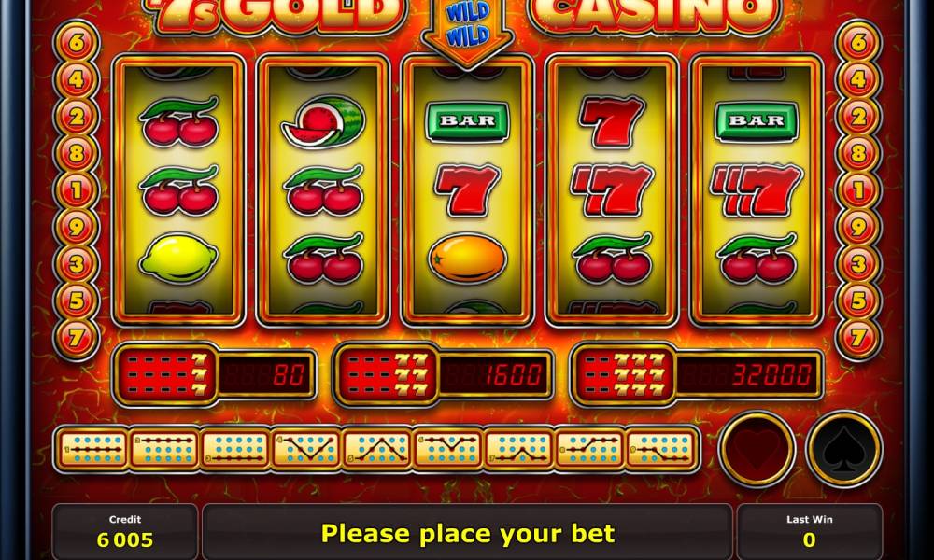934x560 pixels.
Task: Click the red heart gamble button
Action: click(x=757, y=449)
